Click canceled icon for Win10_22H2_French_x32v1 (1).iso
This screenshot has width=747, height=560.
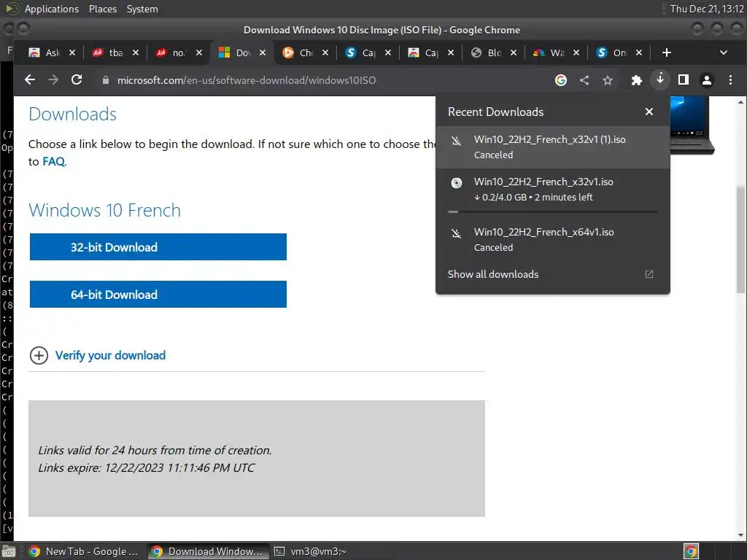(x=457, y=141)
